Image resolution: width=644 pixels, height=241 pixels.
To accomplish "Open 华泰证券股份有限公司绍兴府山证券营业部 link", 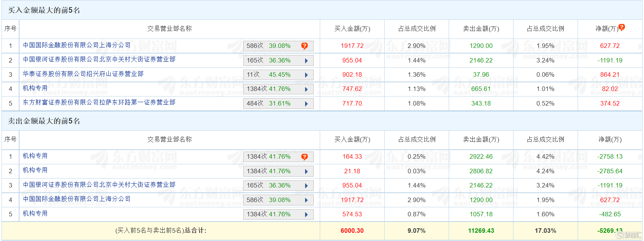I will [x=83, y=74].
